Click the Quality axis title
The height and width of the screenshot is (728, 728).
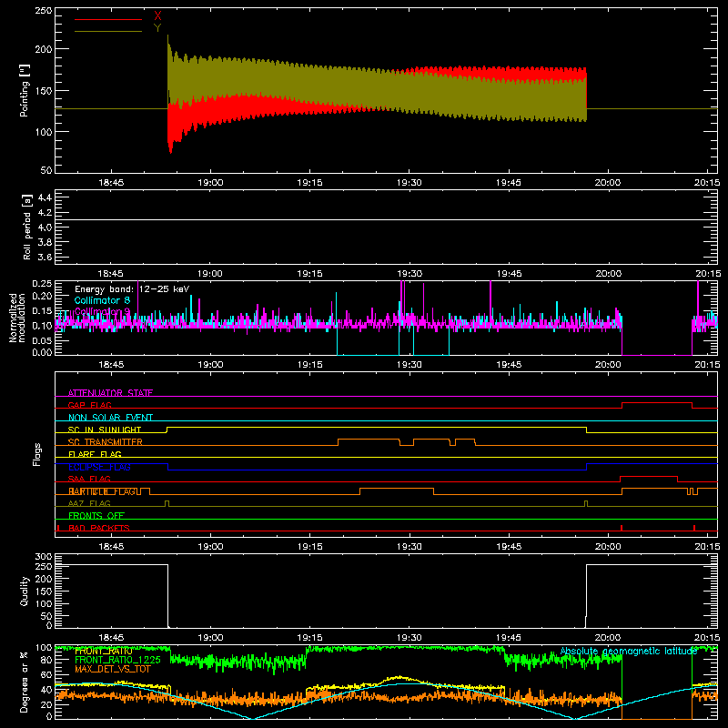25,591
